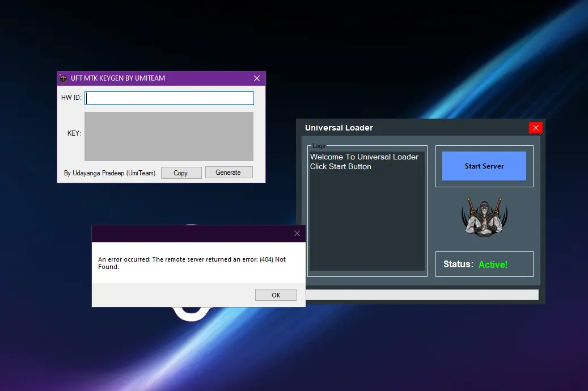This screenshot has height=391, width=588.
Task: Click the Start Server button
Action: click(x=484, y=166)
